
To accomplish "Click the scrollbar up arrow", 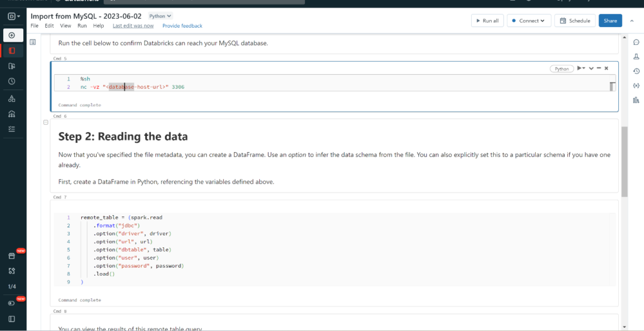I will click(x=625, y=38).
